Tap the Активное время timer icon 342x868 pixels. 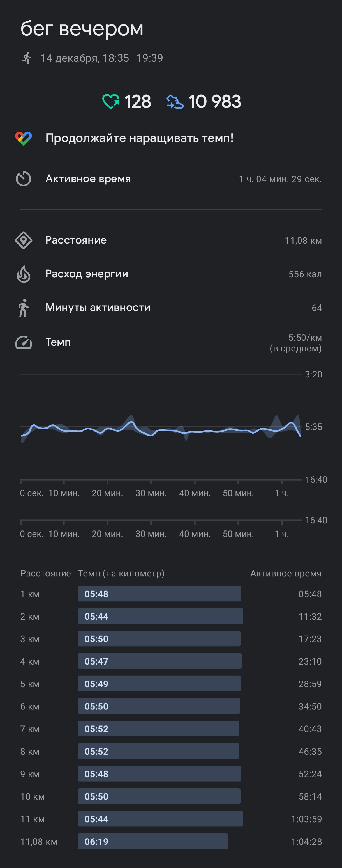click(x=24, y=178)
